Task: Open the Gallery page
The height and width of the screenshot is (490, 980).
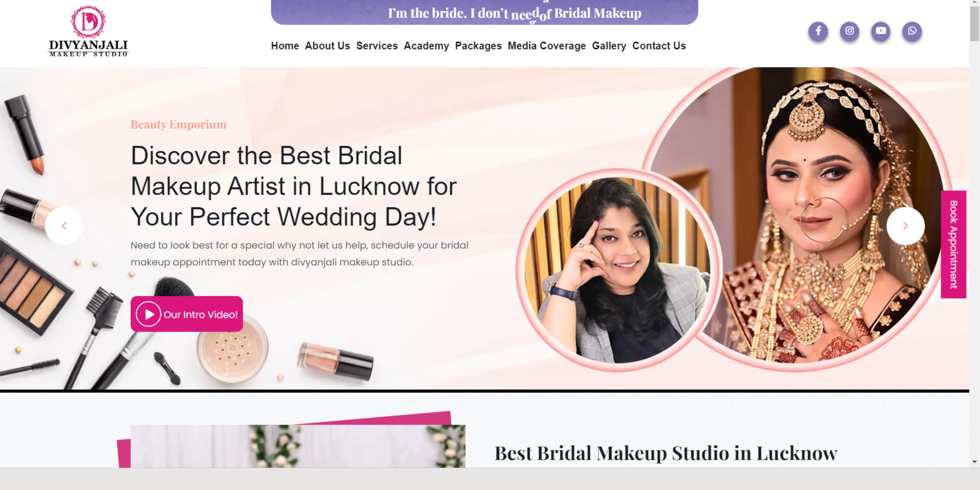Action: (609, 46)
